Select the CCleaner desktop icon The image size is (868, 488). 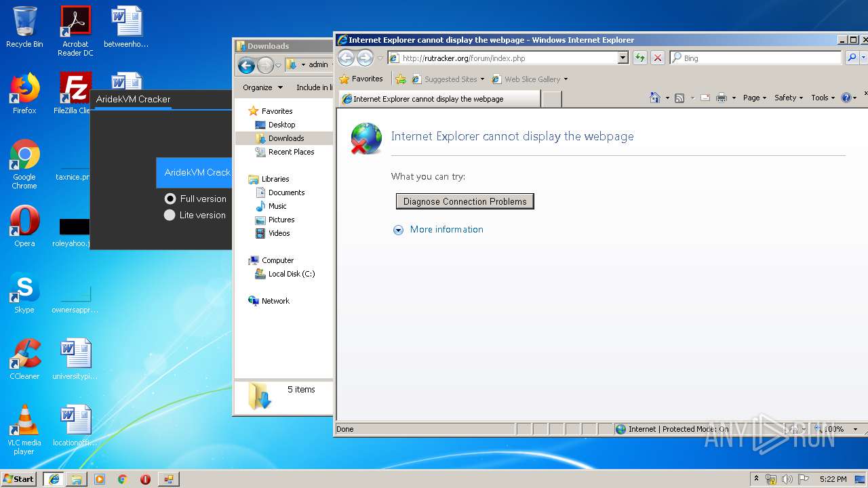(x=24, y=359)
